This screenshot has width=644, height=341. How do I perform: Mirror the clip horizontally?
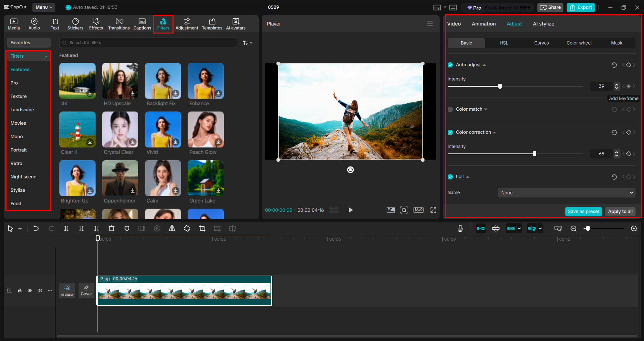coord(172,228)
